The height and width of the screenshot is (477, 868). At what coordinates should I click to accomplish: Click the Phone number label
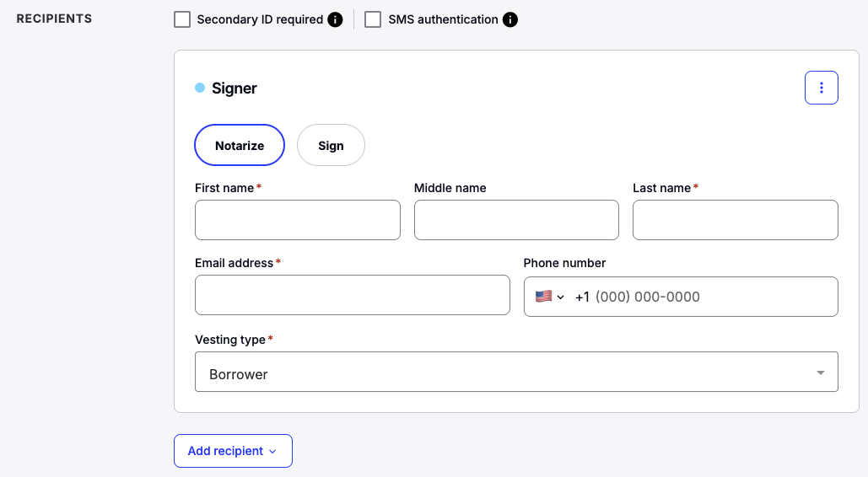pos(564,263)
